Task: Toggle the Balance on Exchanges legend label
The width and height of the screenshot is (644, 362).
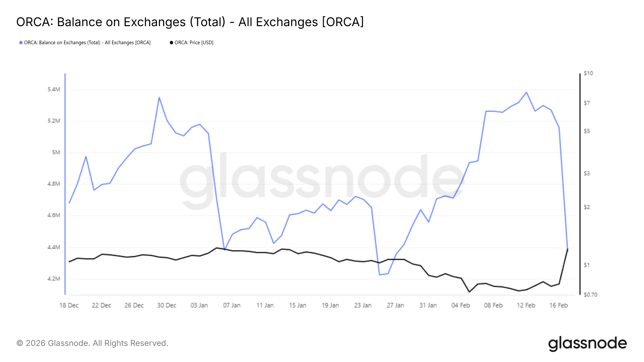Action: 87,43
